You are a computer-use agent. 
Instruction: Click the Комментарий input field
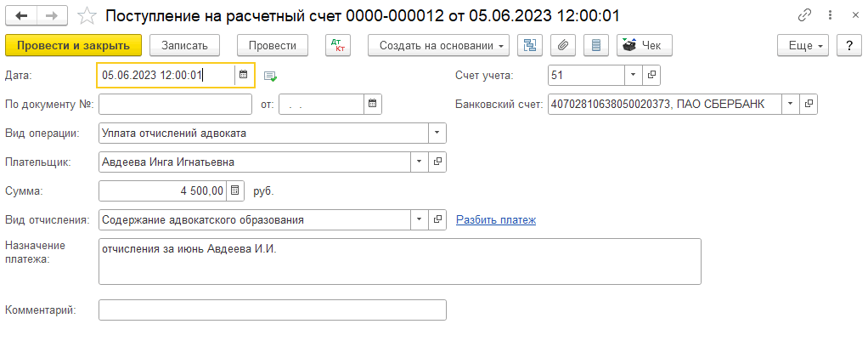[272, 310]
